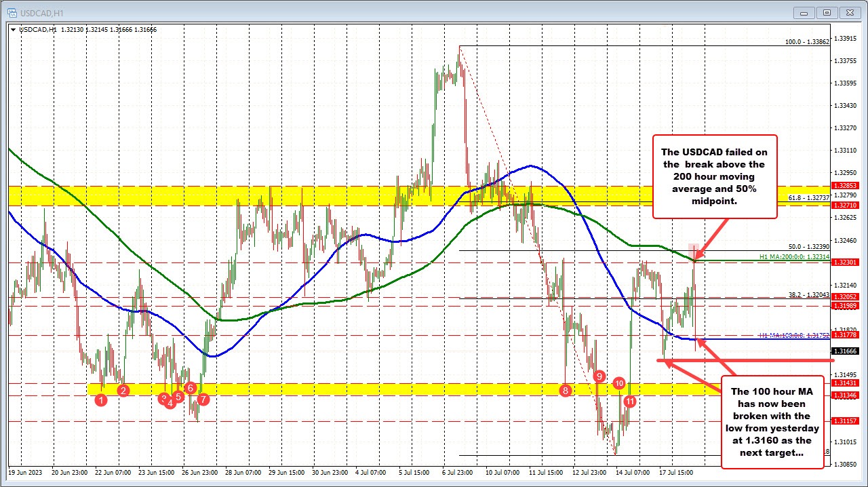
Task: Click the number 11 circle marker
Action: coord(629,401)
